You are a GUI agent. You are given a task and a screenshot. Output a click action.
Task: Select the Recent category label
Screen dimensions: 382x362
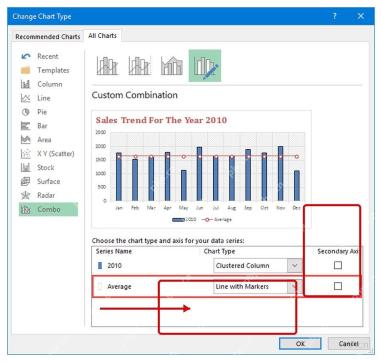48,56
